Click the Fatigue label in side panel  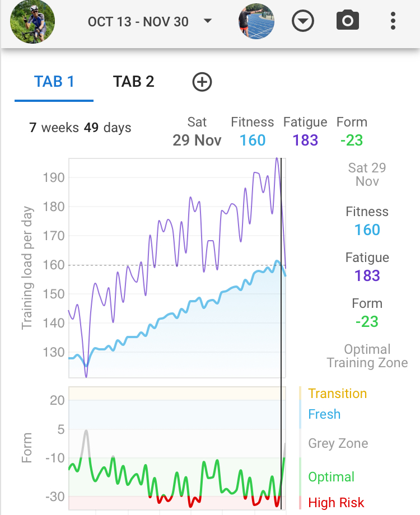[x=367, y=257]
